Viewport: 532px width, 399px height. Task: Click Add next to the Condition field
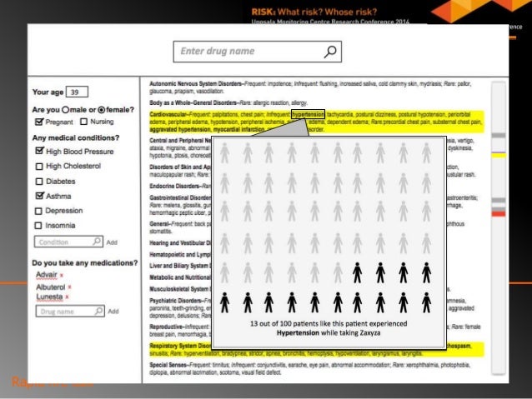(112, 242)
